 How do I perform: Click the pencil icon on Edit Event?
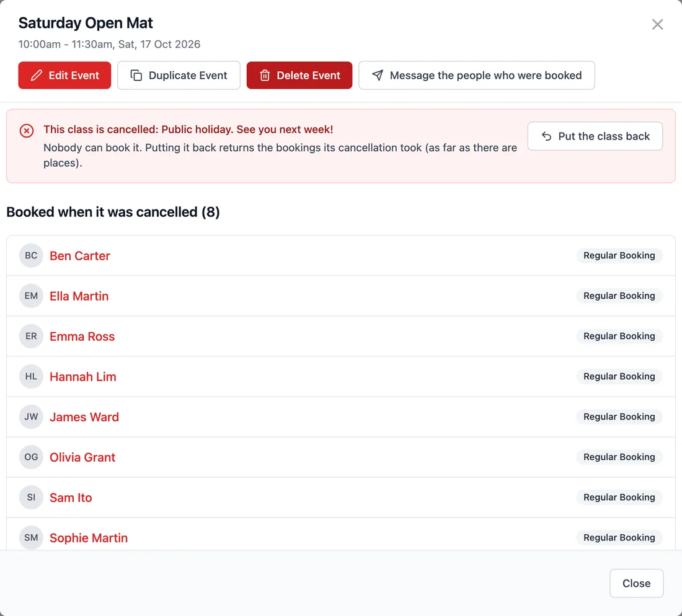[37, 75]
